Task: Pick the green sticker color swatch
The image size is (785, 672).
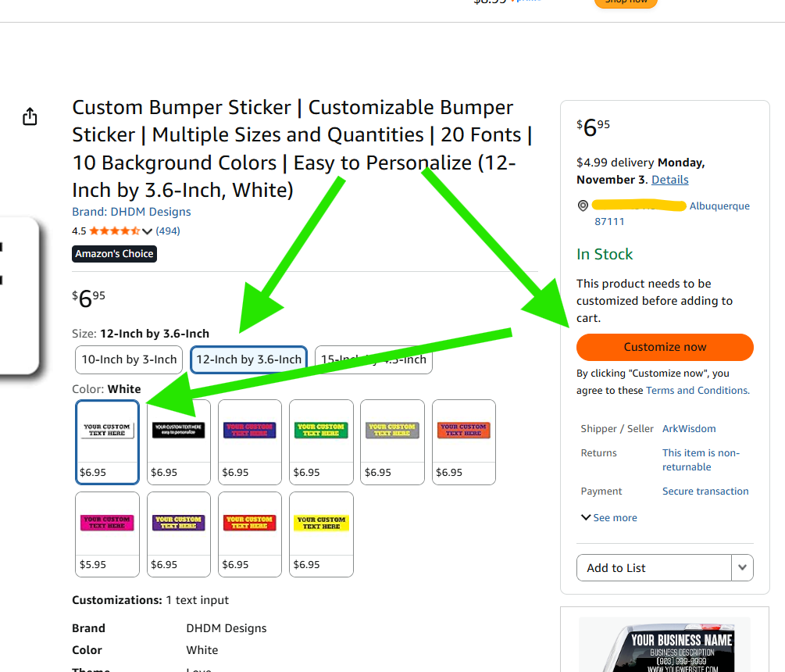Action: (x=321, y=441)
